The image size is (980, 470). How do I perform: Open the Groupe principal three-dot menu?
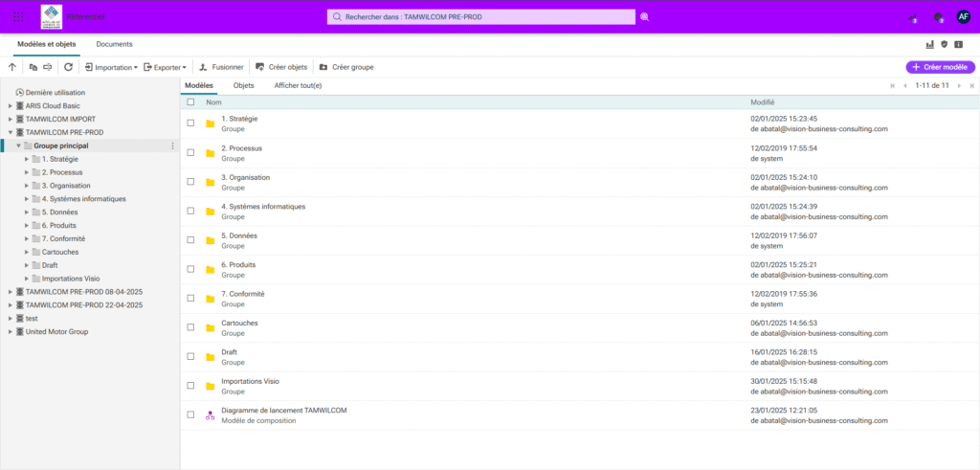[x=172, y=145]
